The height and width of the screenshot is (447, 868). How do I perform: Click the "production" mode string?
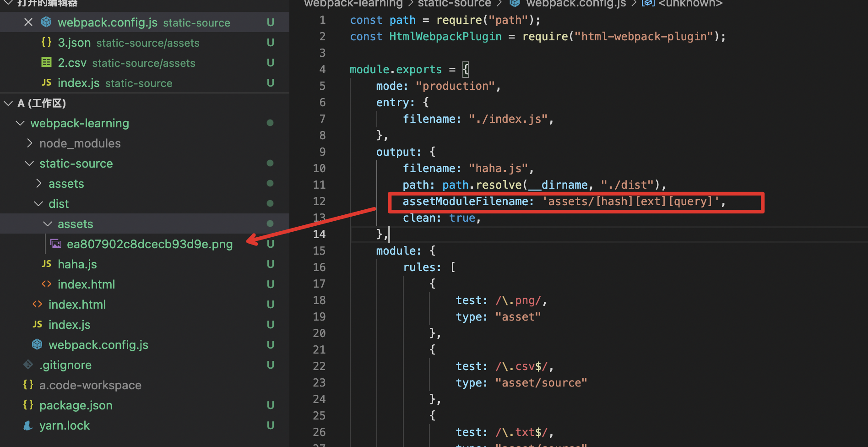[455, 86]
